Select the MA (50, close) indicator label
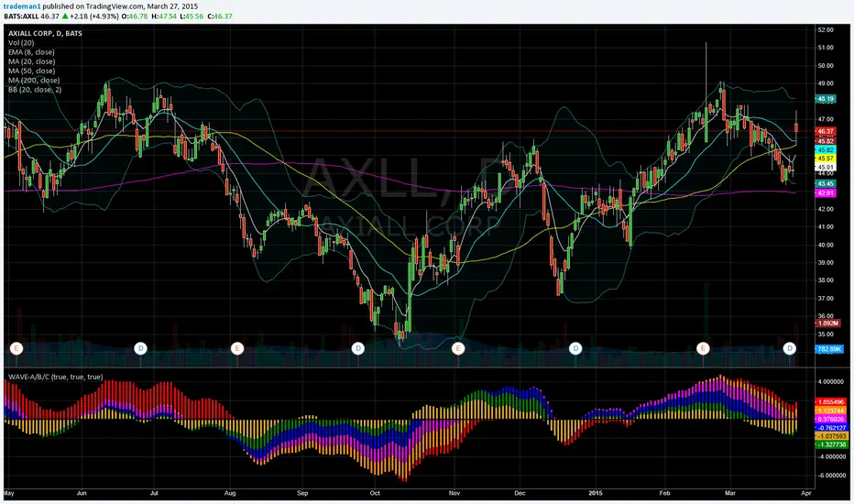 click(x=31, y=71)
